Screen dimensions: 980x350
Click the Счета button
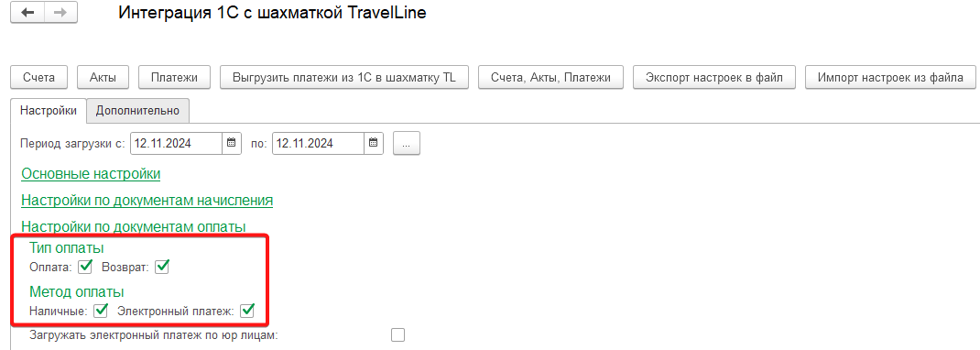tap(38, 78)
